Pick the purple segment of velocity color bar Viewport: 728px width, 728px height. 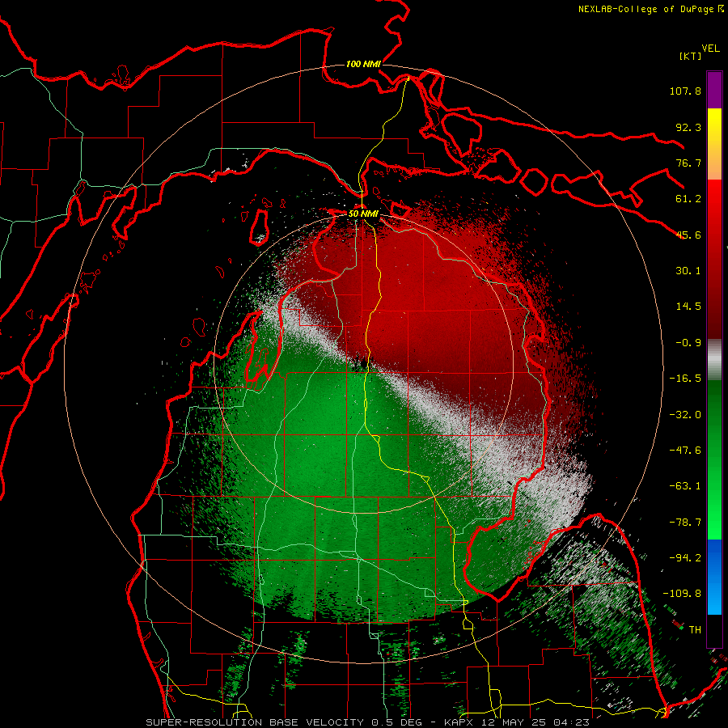click(x=714, y=90)
